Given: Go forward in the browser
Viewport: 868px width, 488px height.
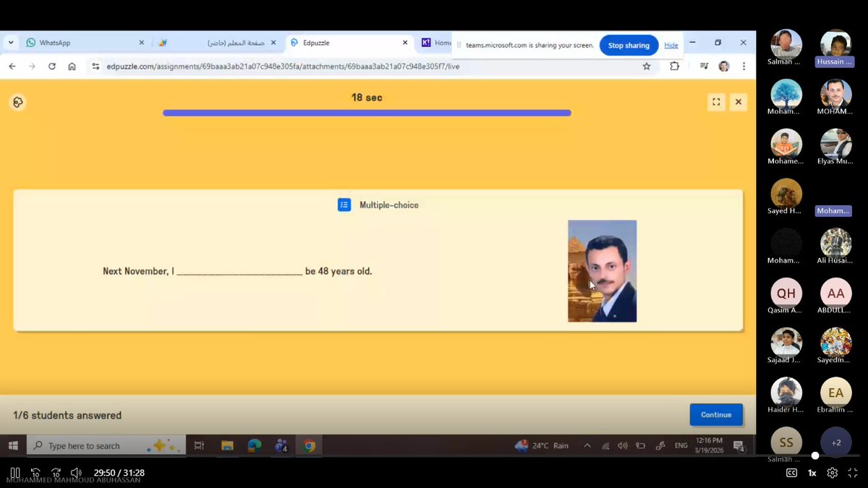Looking at the screenshot, I should click(x=32, y=66).
